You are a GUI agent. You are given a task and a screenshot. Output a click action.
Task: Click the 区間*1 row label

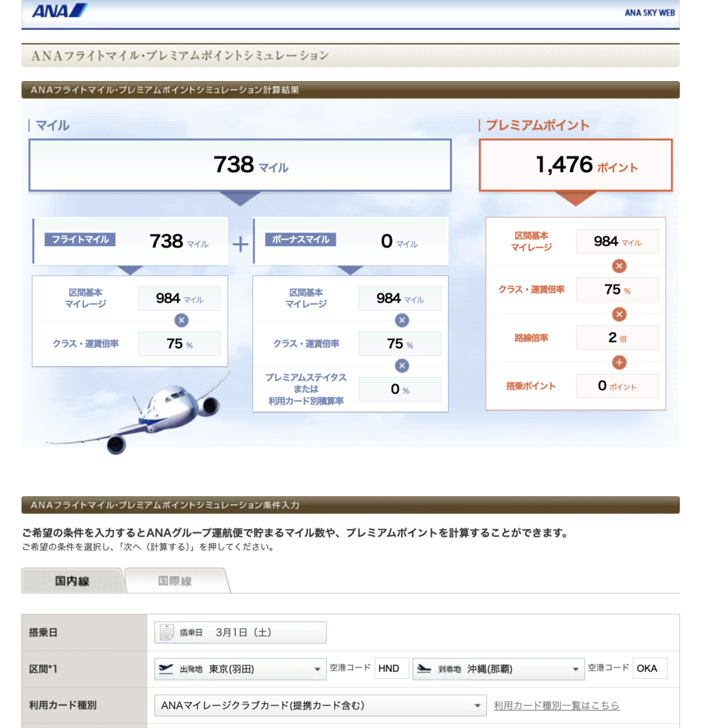tap(43, 669)
